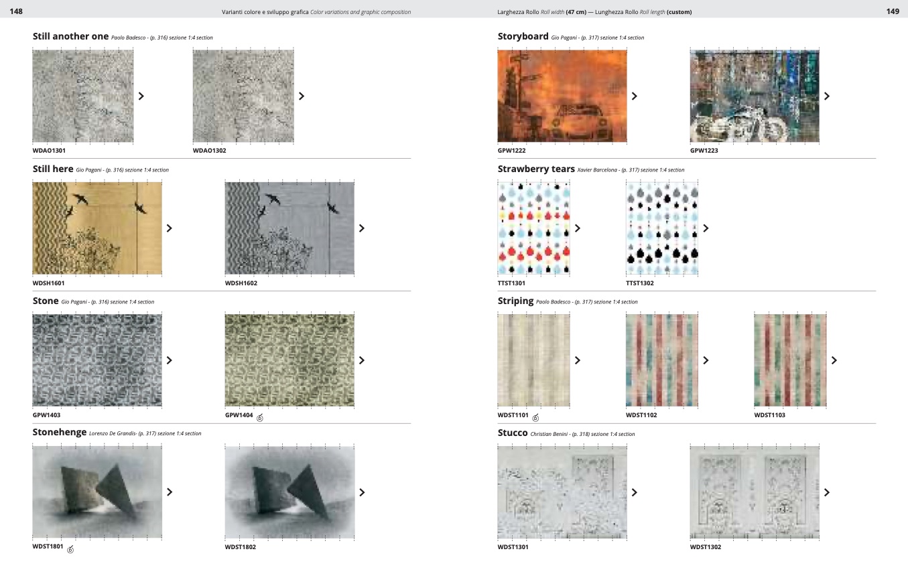The width and height of the screenshot is (908, 588).
Task: Select the beige Striping WDST1101 swatch
Action: coord(533,360)
